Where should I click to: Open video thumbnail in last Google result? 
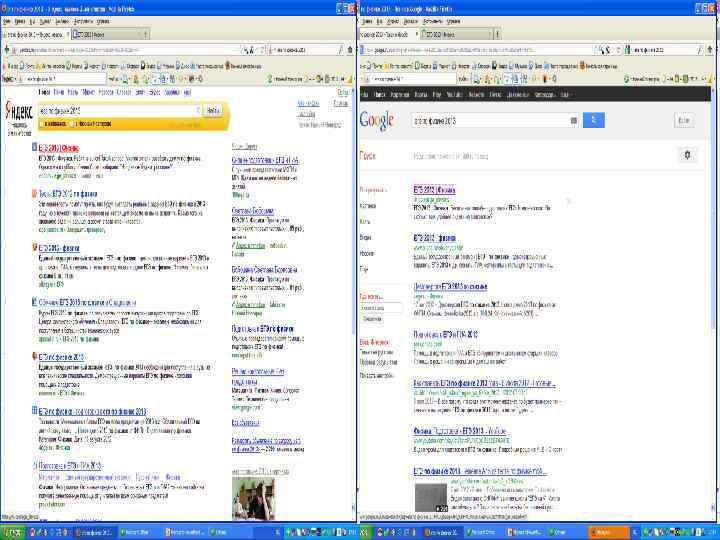coord(431,497)
